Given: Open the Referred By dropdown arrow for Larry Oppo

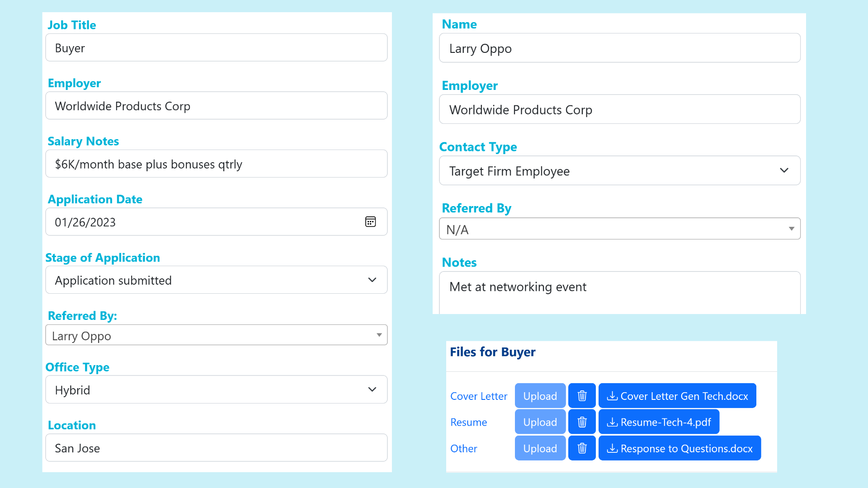Looking at the screenshot, I should pos(379,335).
